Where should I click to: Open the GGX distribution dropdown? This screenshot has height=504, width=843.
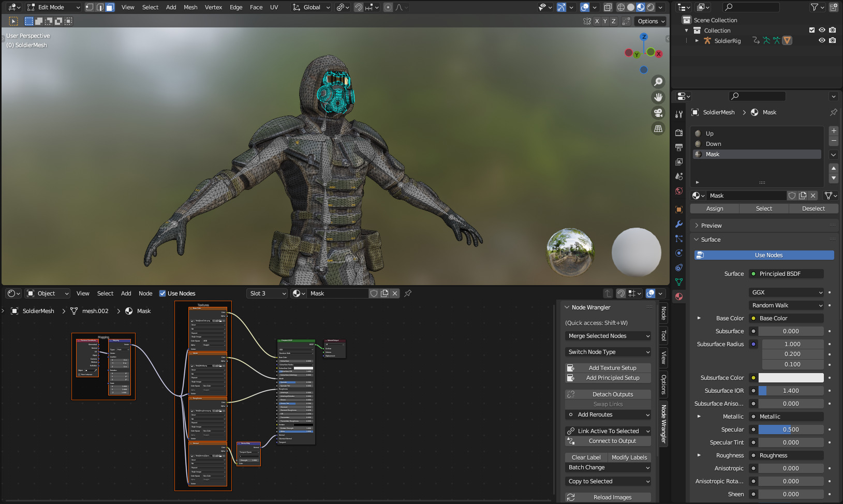(x=786, y=292)
